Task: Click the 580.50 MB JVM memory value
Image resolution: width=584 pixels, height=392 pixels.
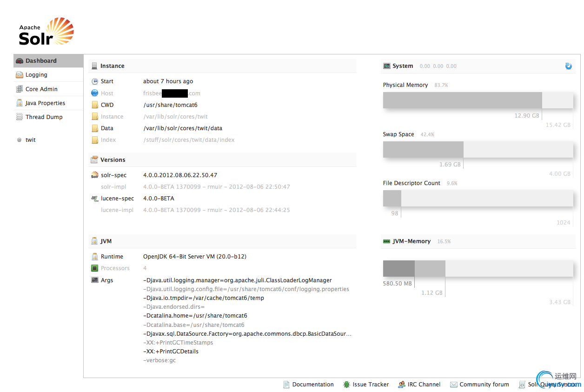Action: pos(398,284)
